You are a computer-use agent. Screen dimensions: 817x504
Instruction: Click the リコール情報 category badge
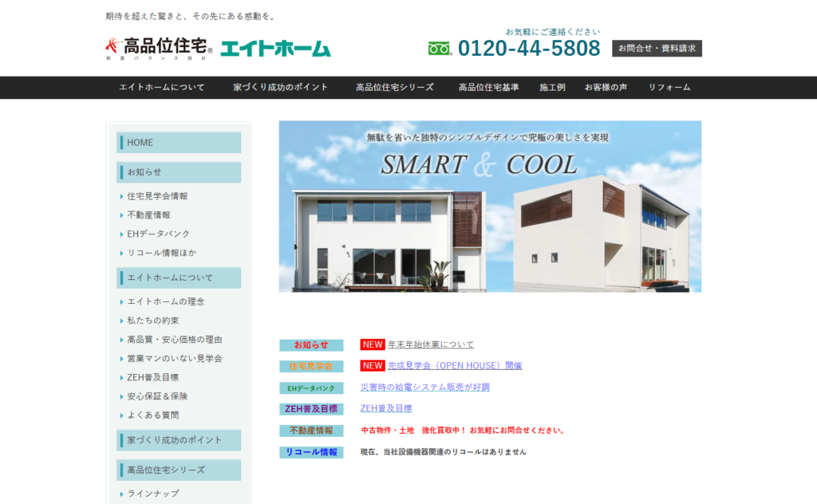(311, 452)
